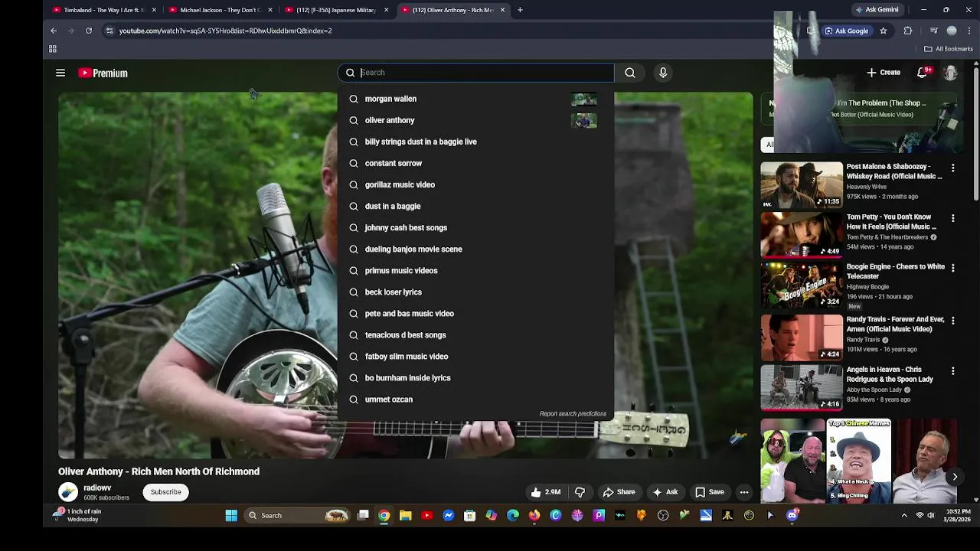Open Tom Petty video thumbnail
This screenshot has width=980, height=551.
(x=801, y=234)
